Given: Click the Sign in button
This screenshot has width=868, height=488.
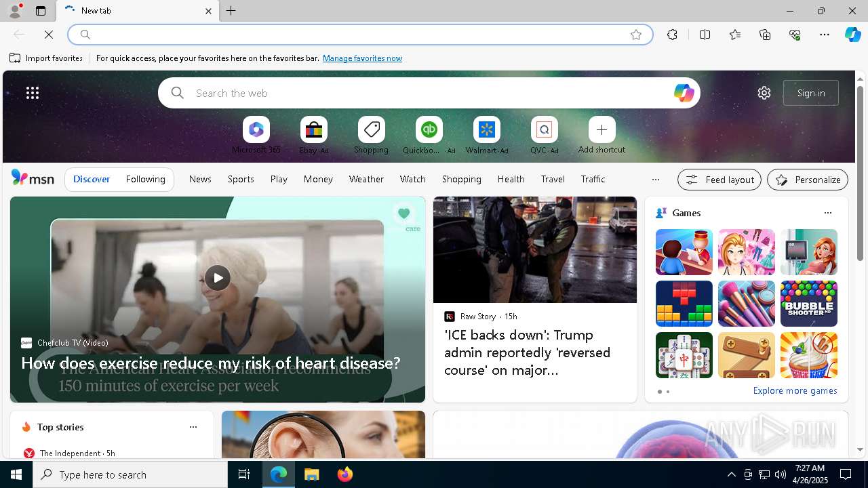Looking at the screenshot, I should pos(811,93).
